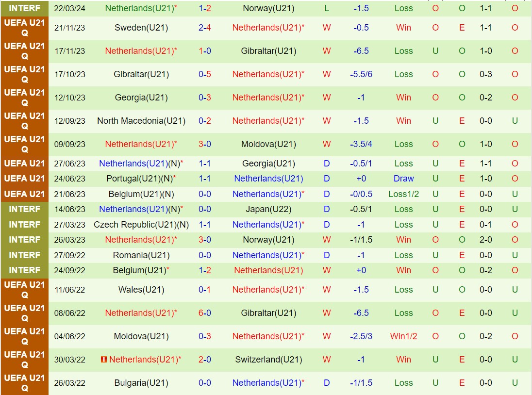
Task: Open the Wales(U21) team page
Action: (x=141, y=290)
